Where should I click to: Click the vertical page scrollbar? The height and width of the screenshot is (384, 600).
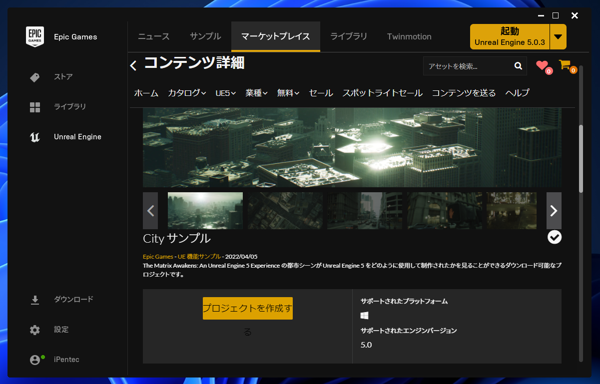581,159
